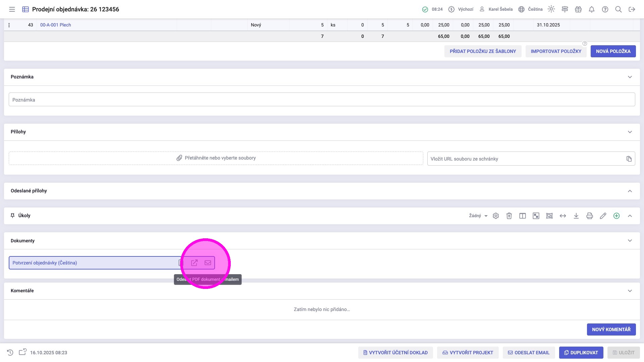
Task: Collapse the Poznámka section
Action: (630, 77)
